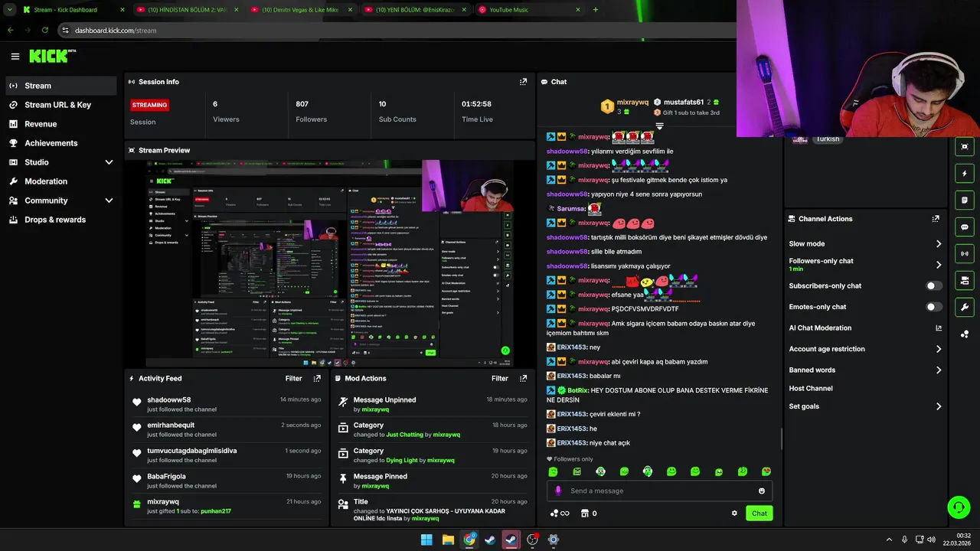
Task: Click the chat panel vertical scrollbar
Action: click(x=781, y=439)
